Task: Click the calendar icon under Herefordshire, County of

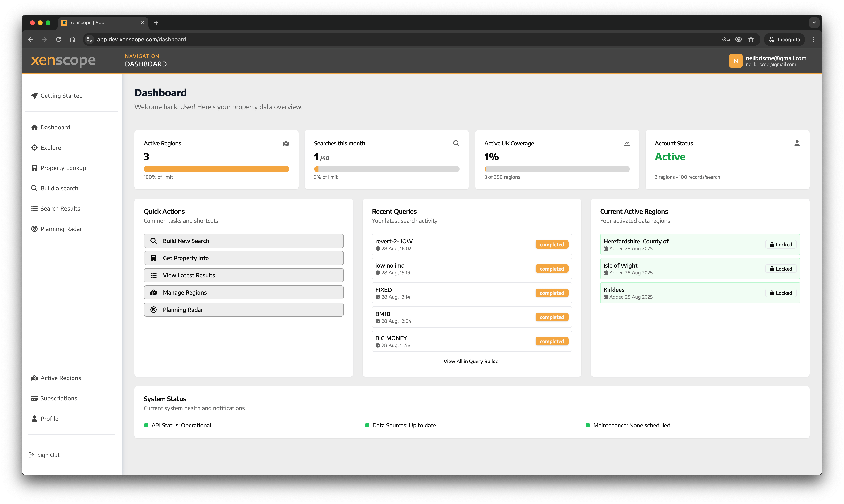Action: tap(605, 249)
